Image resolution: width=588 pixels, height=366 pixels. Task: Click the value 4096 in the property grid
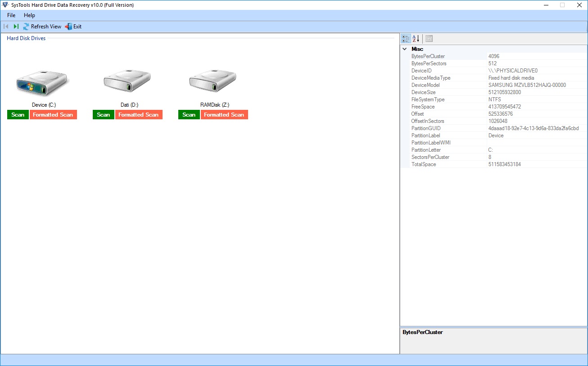(x=494, y=56)
